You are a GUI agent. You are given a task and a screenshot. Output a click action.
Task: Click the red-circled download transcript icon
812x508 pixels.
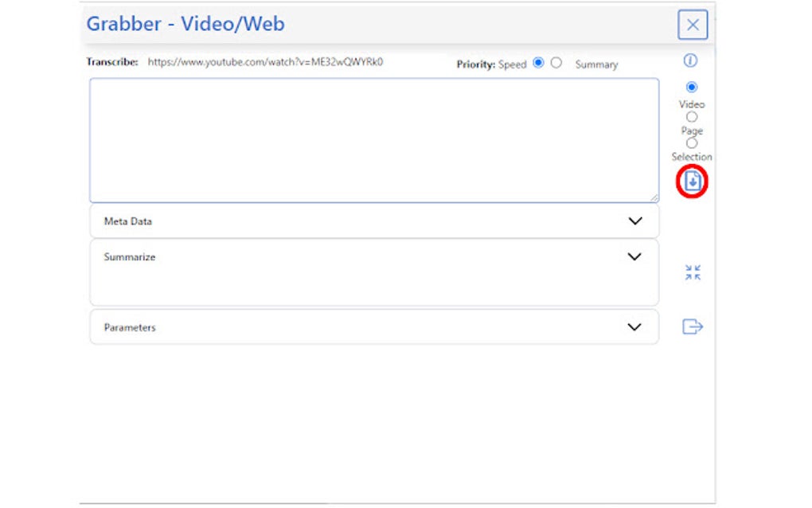pyautogui.click(x=693, y=180)
